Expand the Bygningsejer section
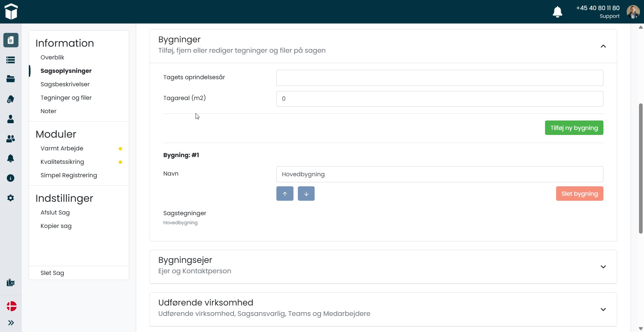This screenshot has width=644, height=332. (603, 267)
